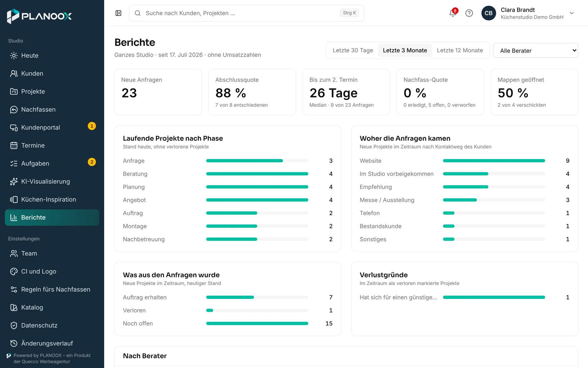Viewport: 588px width, 368px height.
Task: Click the Mappen geöffnet 50 % card
Action: (x=534, y=92)
